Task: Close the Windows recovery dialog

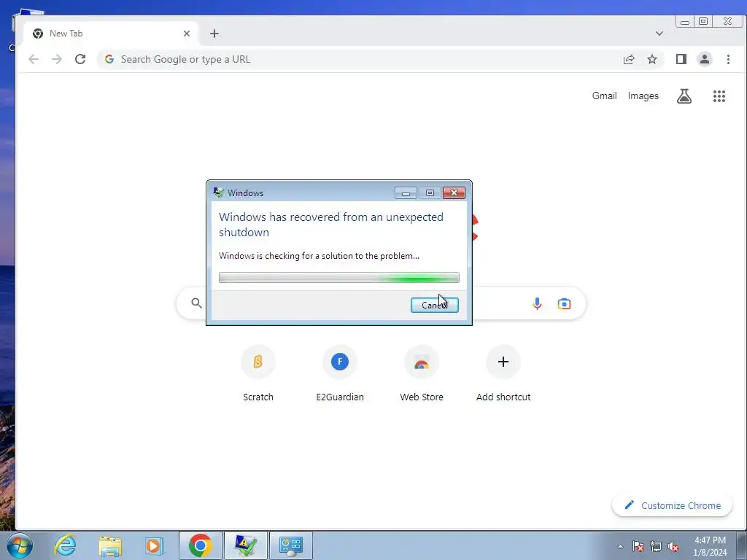Action: point(454,192)
